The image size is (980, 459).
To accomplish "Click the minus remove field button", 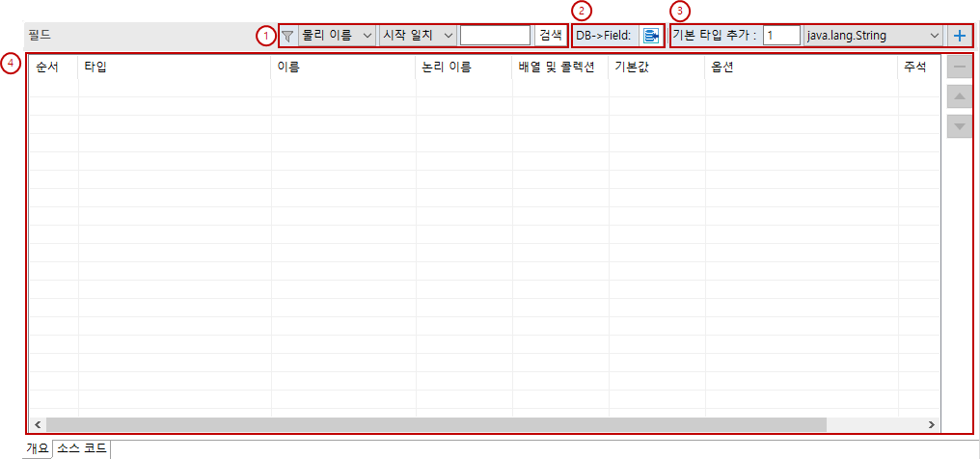I will click(x=959, y=67).
